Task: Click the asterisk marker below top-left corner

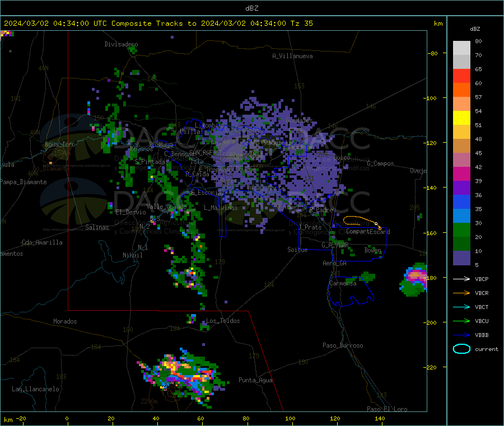Action: pyautogui.click(x=11, y=52)
